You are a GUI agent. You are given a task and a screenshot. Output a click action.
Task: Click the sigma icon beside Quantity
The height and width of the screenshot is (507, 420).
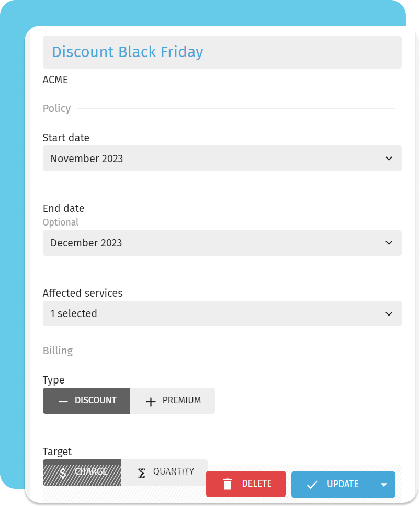click(141, 473)
